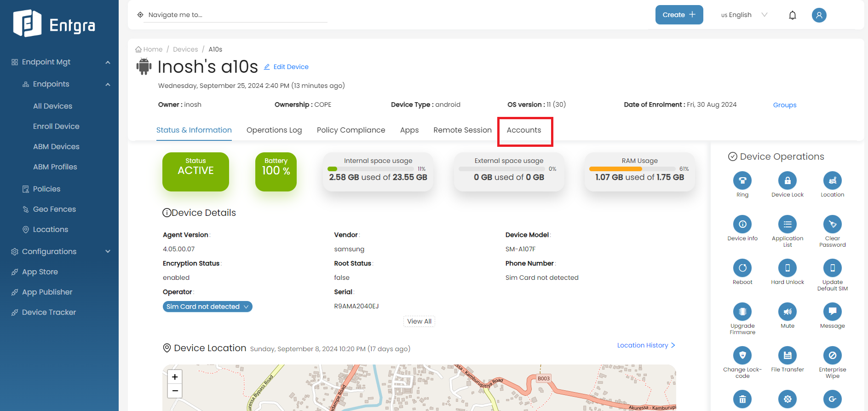Mute the device using Mute icon
The width and height of the screenshot is (868, 411).
tap(788, 312)
